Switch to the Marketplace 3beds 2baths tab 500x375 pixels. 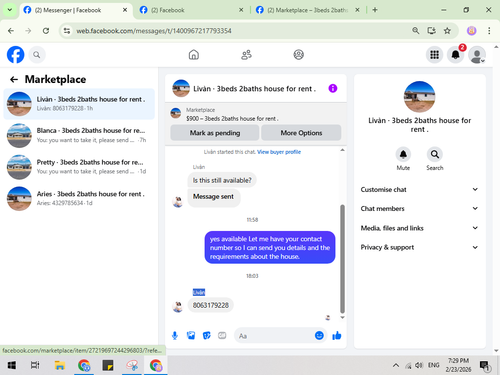[303, 10]
